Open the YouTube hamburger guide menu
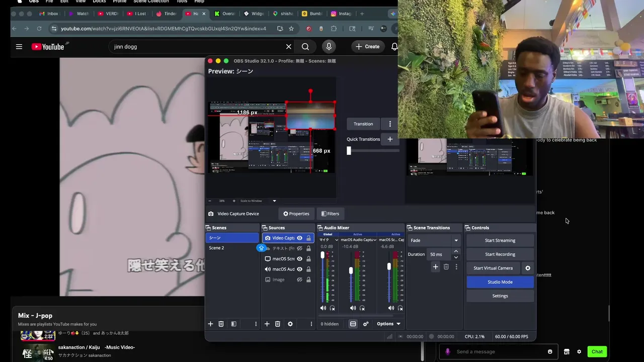 [19, 47]
